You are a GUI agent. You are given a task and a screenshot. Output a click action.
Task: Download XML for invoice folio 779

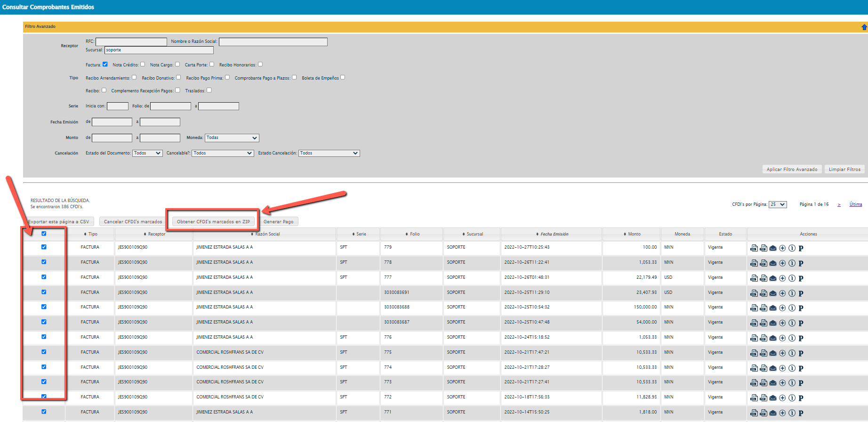pos(754,248)
